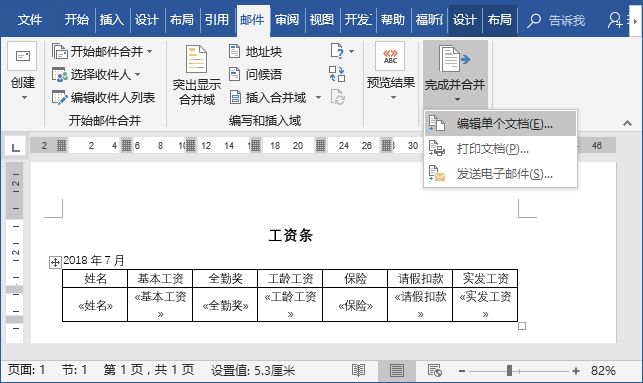The height and width of the screenshot is (383, 643).
Task: Click the Match Fields icon
Action: (337, 74)
